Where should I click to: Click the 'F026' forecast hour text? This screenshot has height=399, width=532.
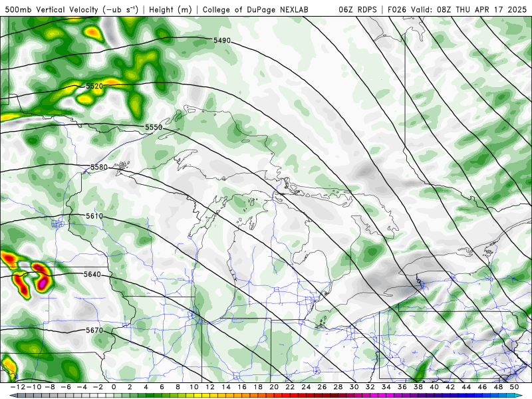point(397,9)
